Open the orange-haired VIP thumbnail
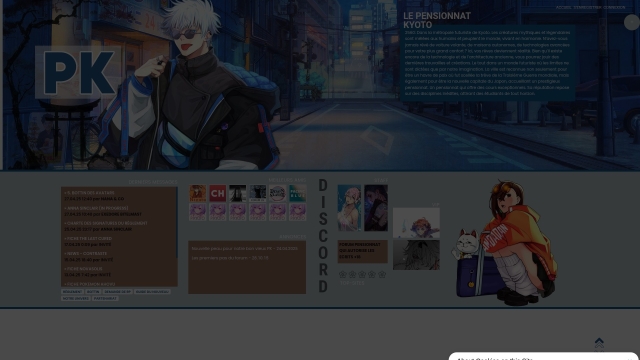The width and height of the screenshot is (640, 360). pos(416,222)
